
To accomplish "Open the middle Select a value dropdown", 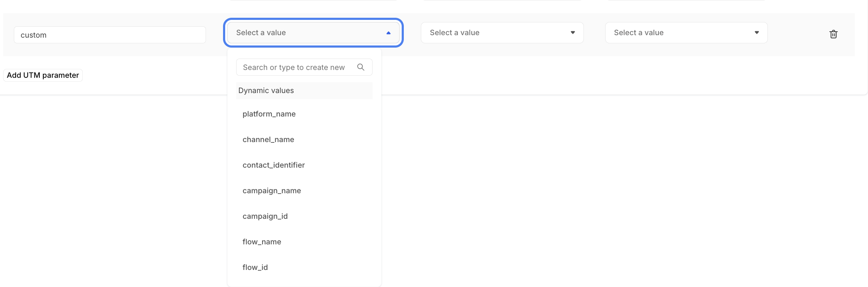I will point(497,33).
